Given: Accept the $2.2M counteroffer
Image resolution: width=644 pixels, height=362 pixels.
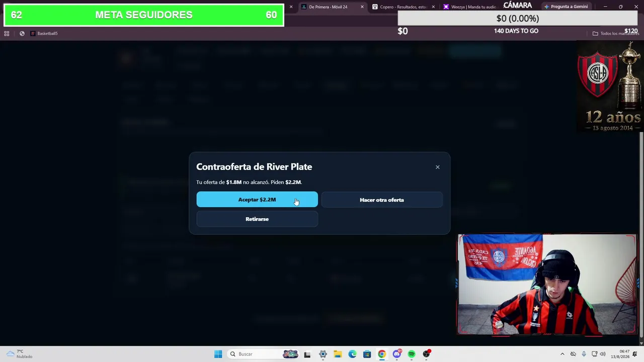Looking at the screenshot, I should [257, 200].
